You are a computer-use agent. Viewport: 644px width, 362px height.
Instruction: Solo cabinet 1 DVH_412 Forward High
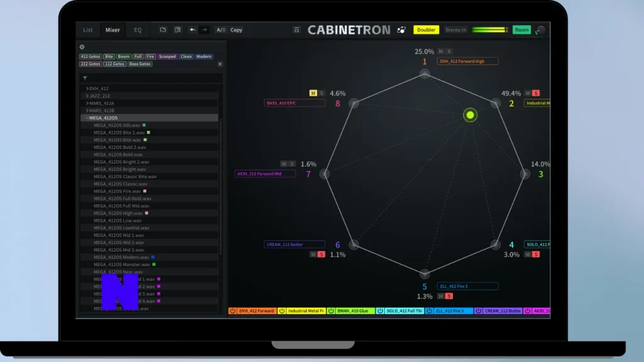click(449, 52)
